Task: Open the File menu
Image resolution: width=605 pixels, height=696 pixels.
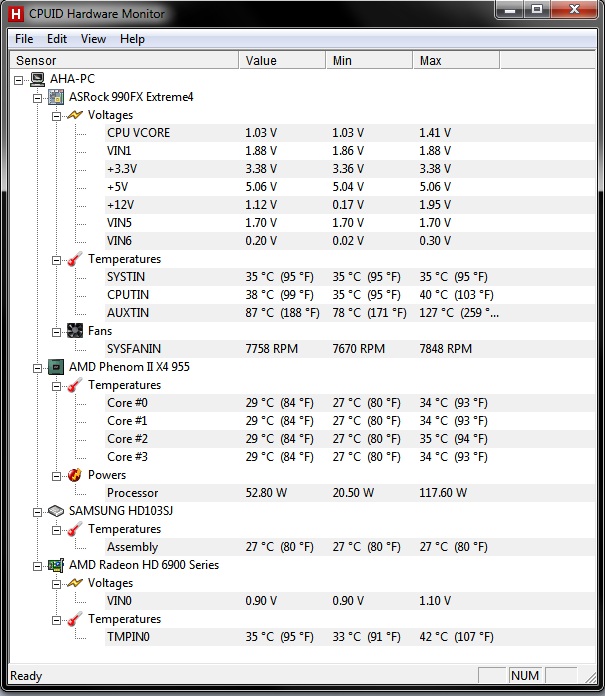Action: (24, 39)
